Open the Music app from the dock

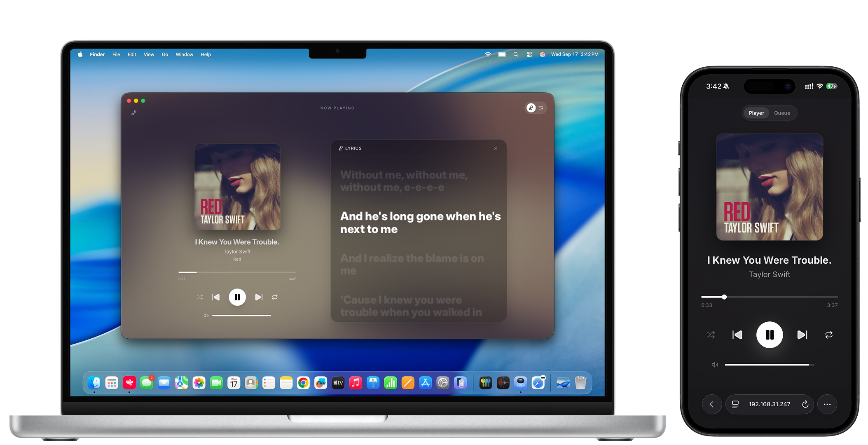coord(356,383)
